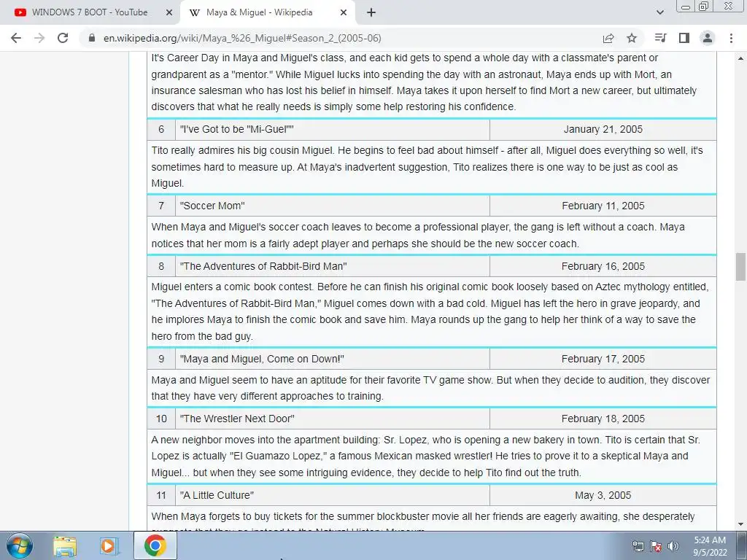Switch to WINDOWS 7 BOOT YouTube tab
This screenshot has width=747, height=560.
[x=90, y=12]
